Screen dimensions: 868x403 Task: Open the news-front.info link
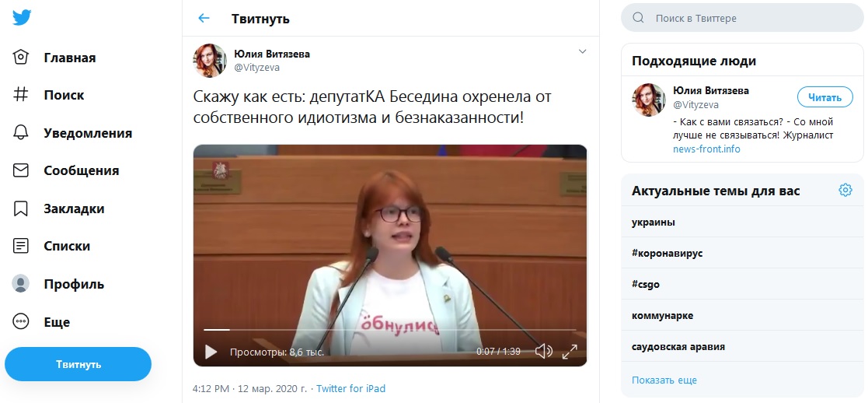[x=706, y=149]
